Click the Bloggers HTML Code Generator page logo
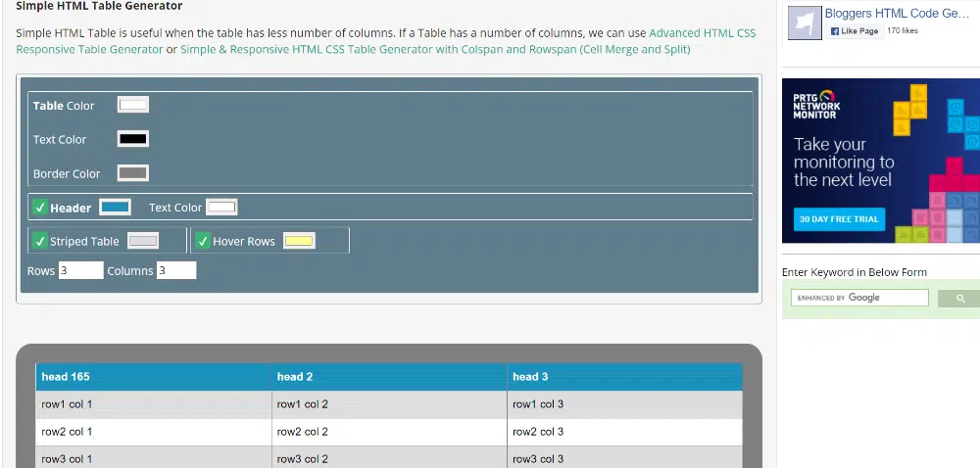The image size is (980, 468). [805, 23]
